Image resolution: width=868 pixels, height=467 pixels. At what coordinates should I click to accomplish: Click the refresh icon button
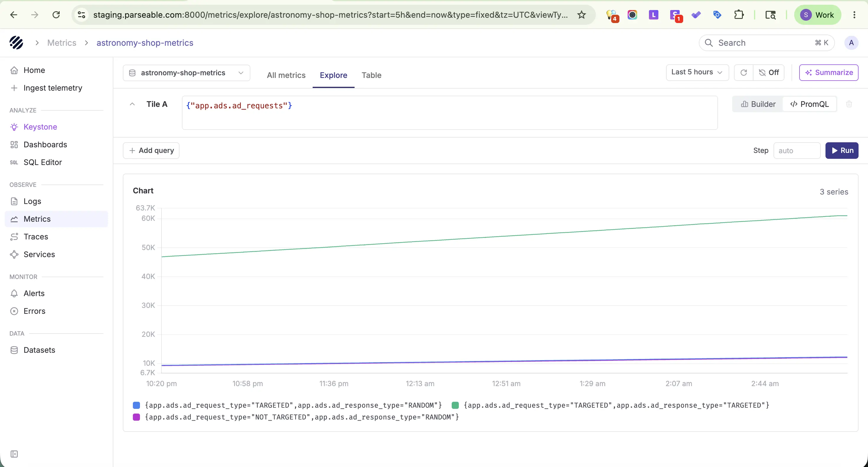pyautogui.click(x=743, y=72)
